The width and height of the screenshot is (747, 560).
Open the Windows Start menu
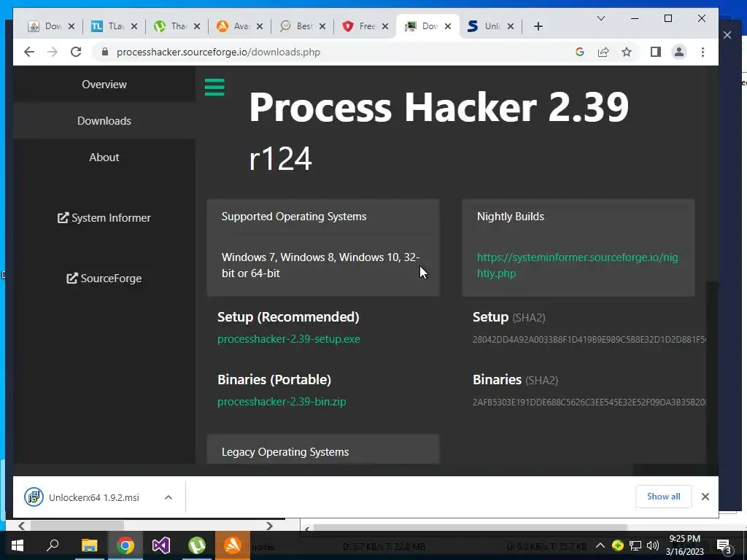18,545
